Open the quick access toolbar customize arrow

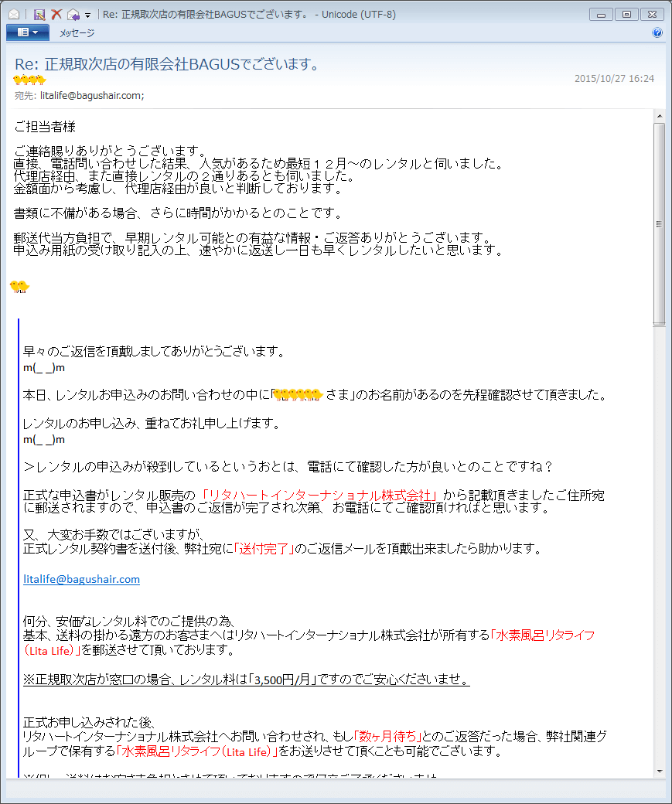coord(87,15)
